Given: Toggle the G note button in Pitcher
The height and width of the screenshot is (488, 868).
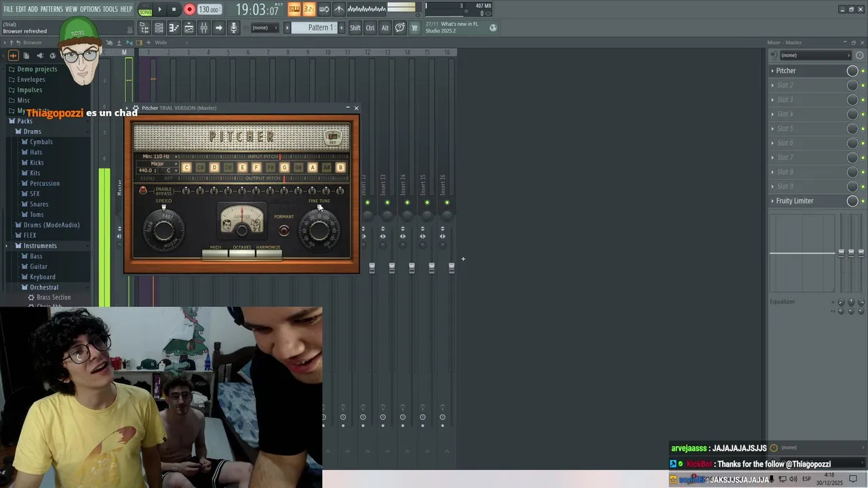Looking at the screenshot, I should point(285,167).
